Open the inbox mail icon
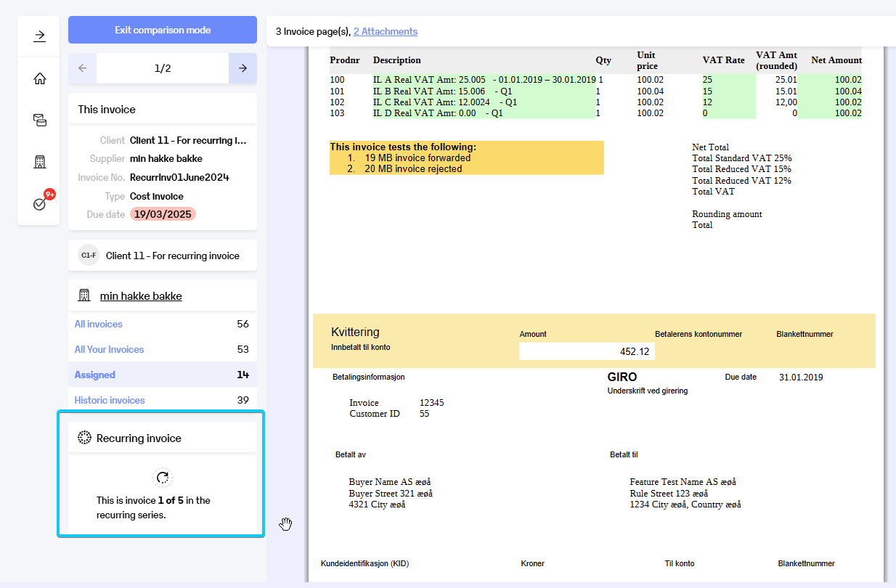Viewport: 896px width, 588px height. [x=39, y=120]
